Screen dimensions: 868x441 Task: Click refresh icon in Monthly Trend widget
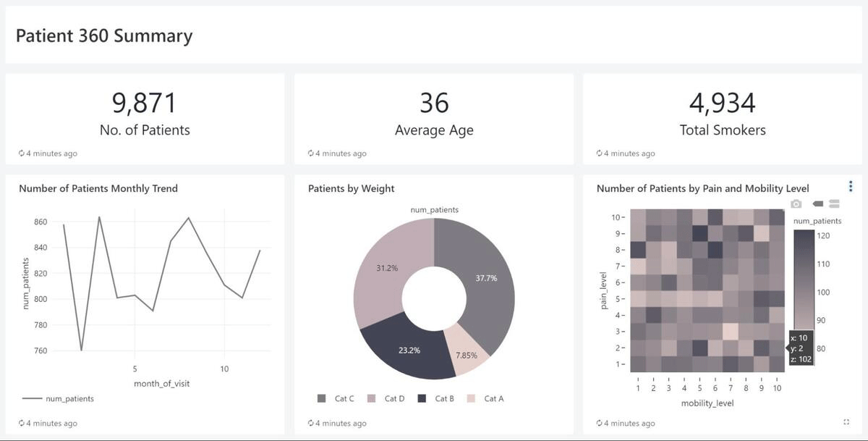(x=22, y=424)
